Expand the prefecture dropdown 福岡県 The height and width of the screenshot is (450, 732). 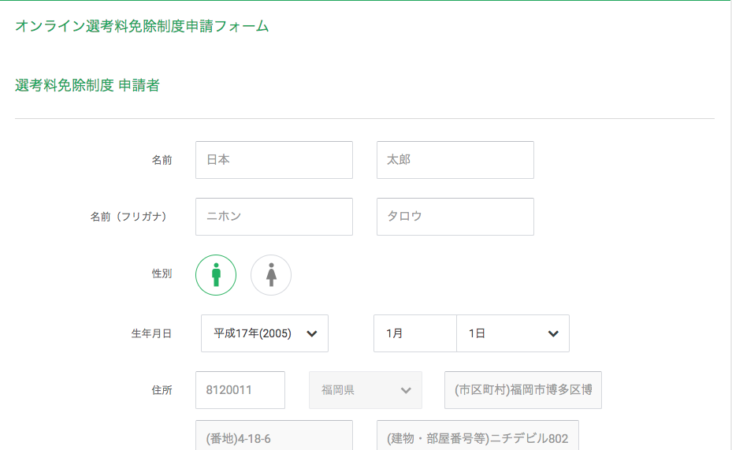(366, 390)
